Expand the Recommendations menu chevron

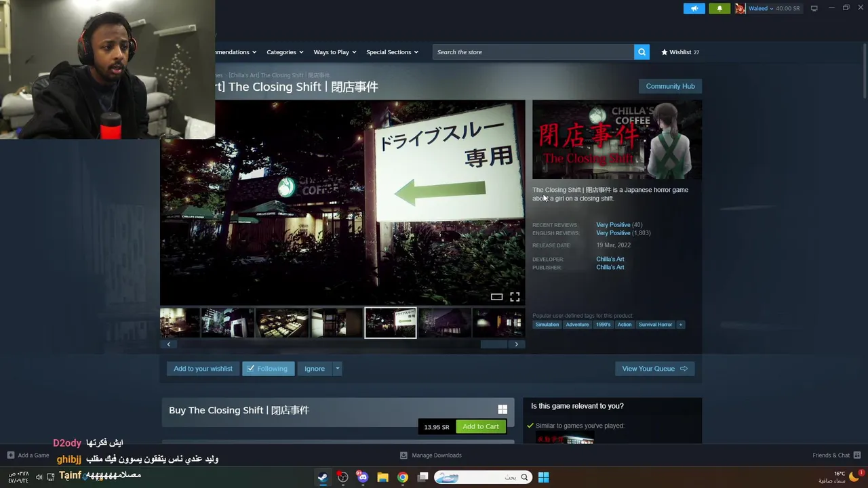point(254,52)
